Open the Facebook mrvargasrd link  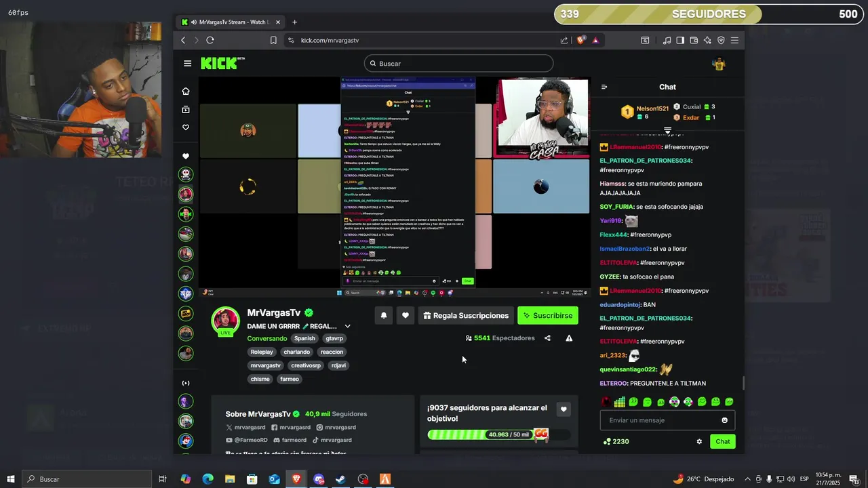(x=290, y=427)
